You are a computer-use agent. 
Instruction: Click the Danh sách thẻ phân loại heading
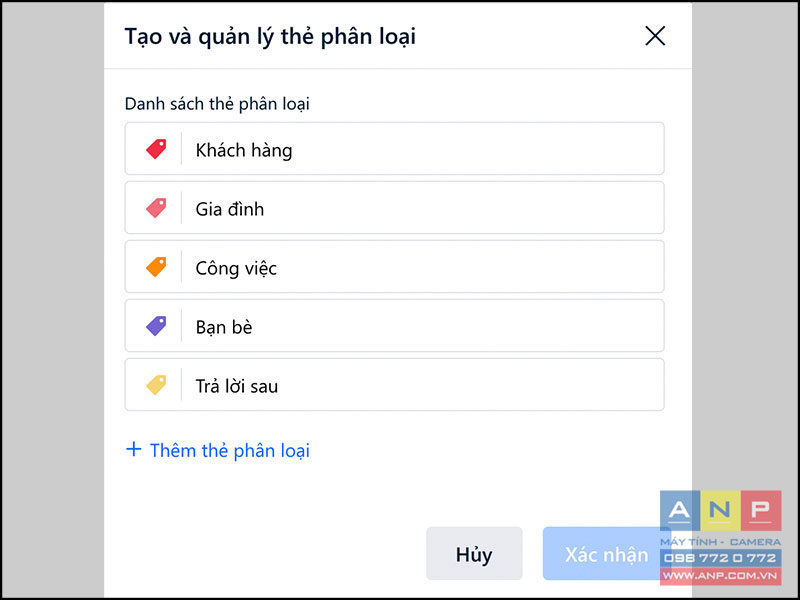pos(217,104)
